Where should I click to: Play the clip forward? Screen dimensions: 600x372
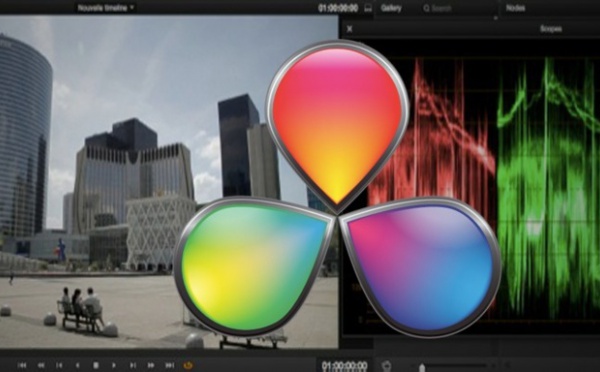coord(114,365)
